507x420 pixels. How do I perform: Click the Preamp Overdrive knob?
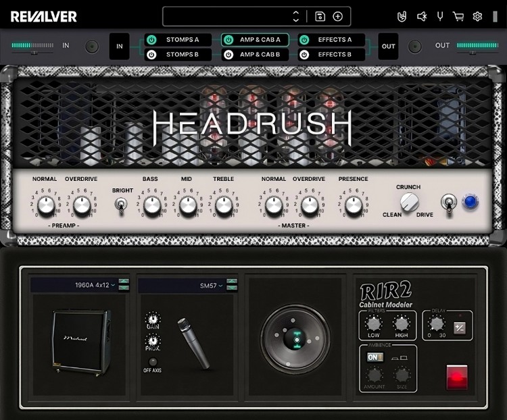[82, 205]
